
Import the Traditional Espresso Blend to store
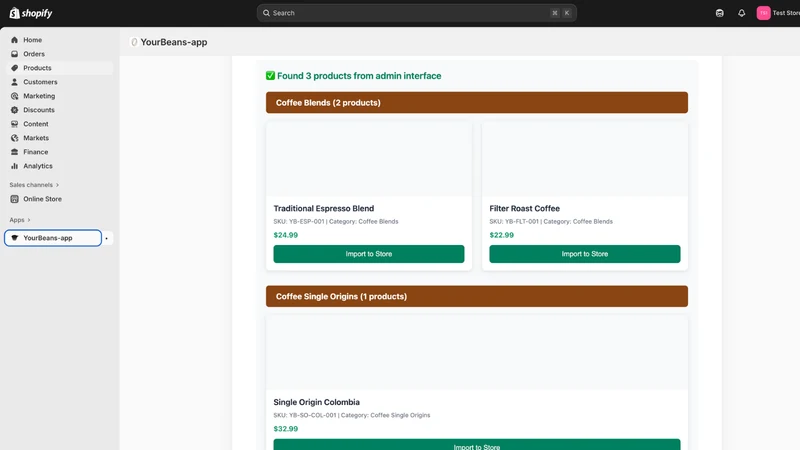pos(369,254)
